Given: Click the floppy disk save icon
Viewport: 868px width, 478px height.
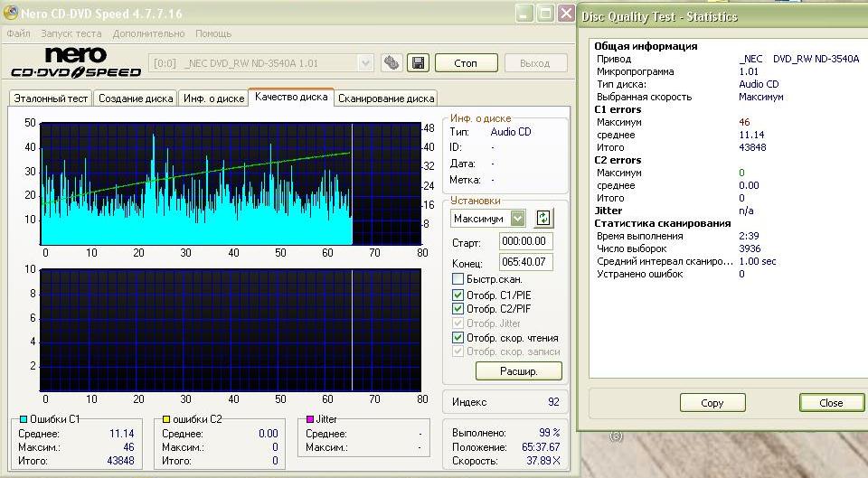Looking at the screenshot, I should tap(417, 63).
